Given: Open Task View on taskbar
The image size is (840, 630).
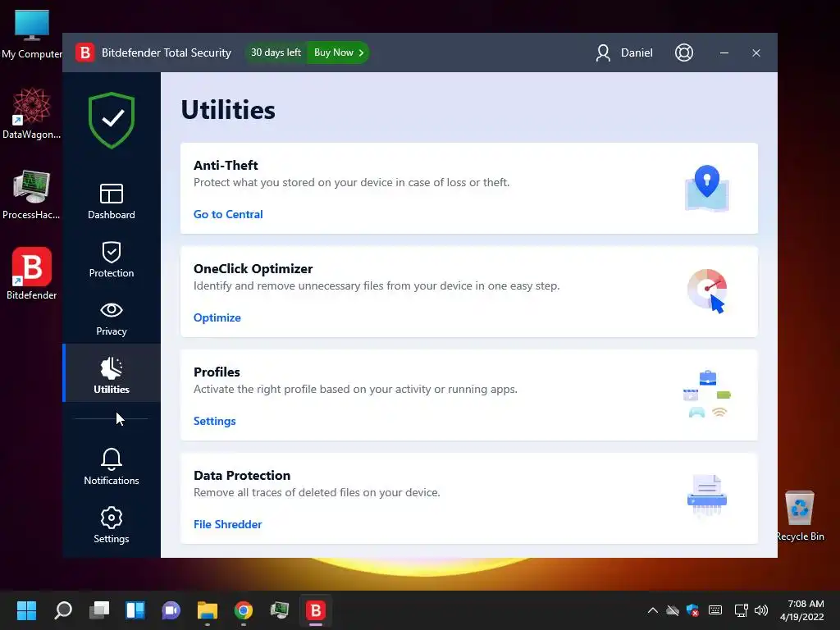Looking at the screenshot, I should (x=99, y=610).
